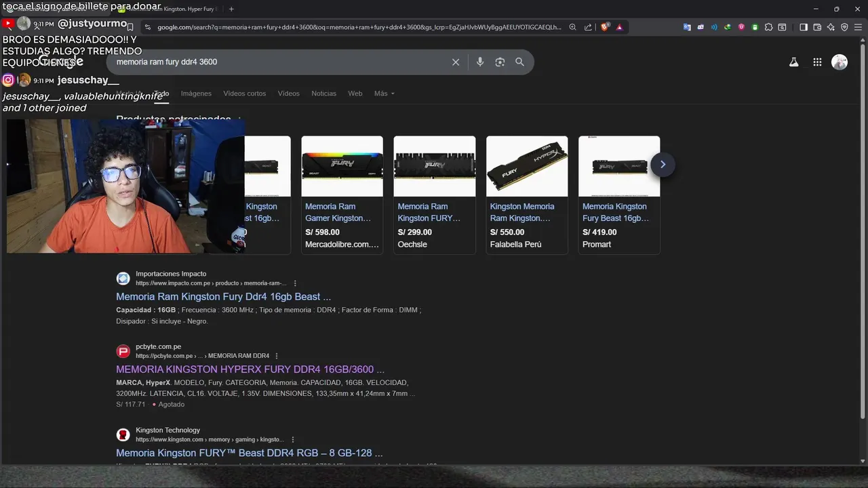Click the Kingston Technology site name
868x488 pixels.
(167, 430)
